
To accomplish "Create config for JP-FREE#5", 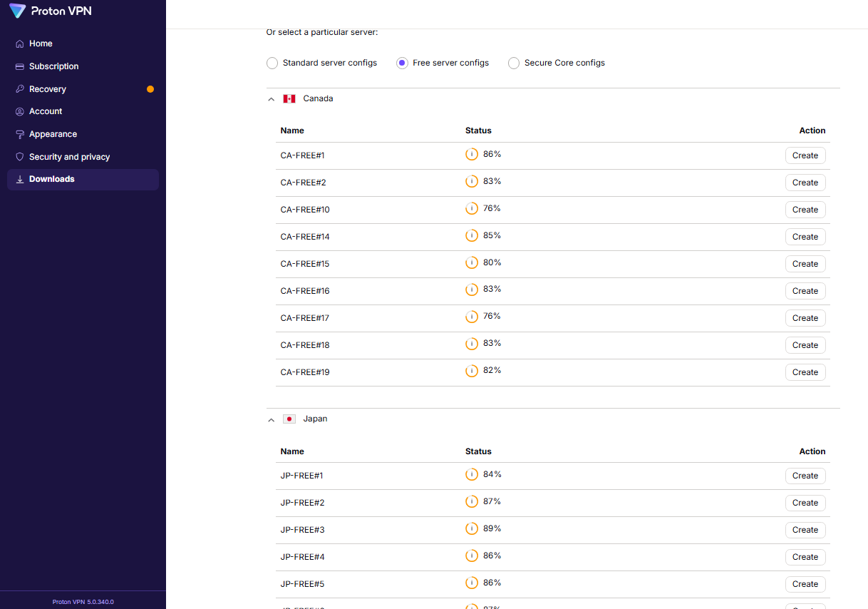I will [805, 584].
